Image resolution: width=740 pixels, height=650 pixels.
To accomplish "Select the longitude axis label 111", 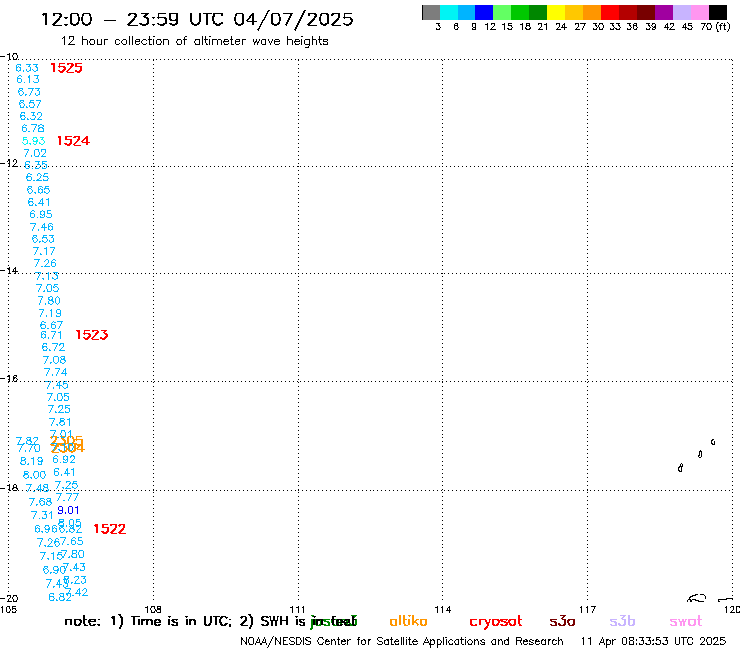I will tap(297, 609).
